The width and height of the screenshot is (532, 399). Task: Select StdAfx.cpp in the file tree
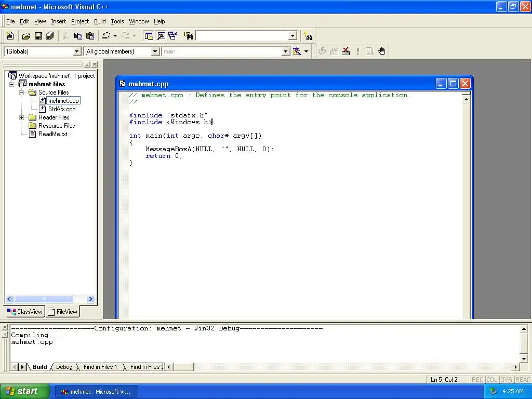tap(62, 109)
